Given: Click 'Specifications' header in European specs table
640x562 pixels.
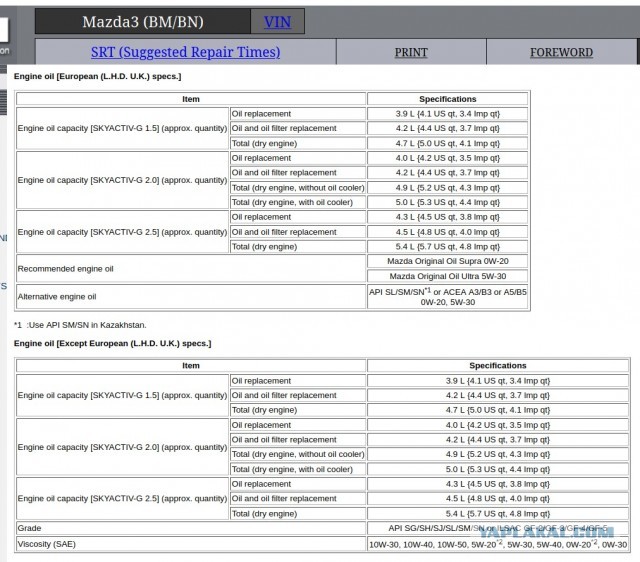Looking at the screenshot, I should (x=448, y=99).
